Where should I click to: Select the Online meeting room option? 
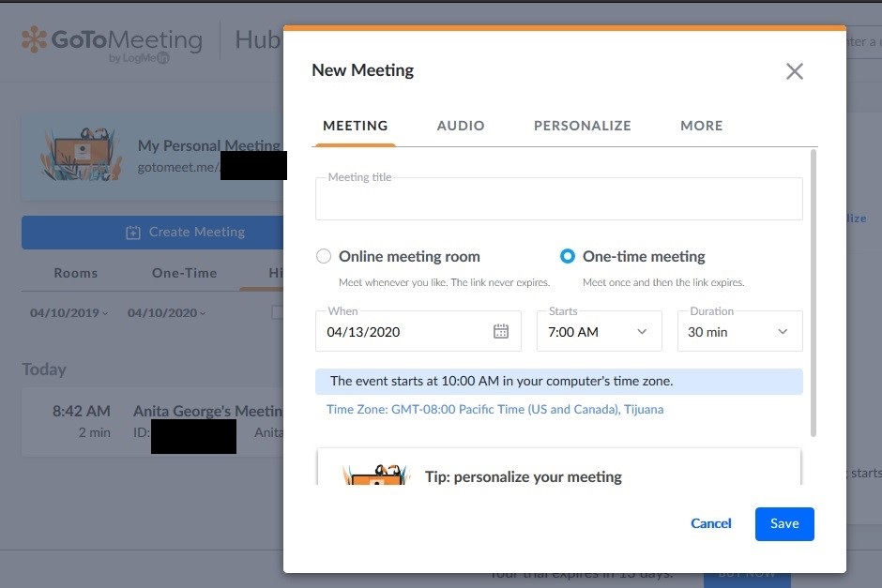(323, 256)
